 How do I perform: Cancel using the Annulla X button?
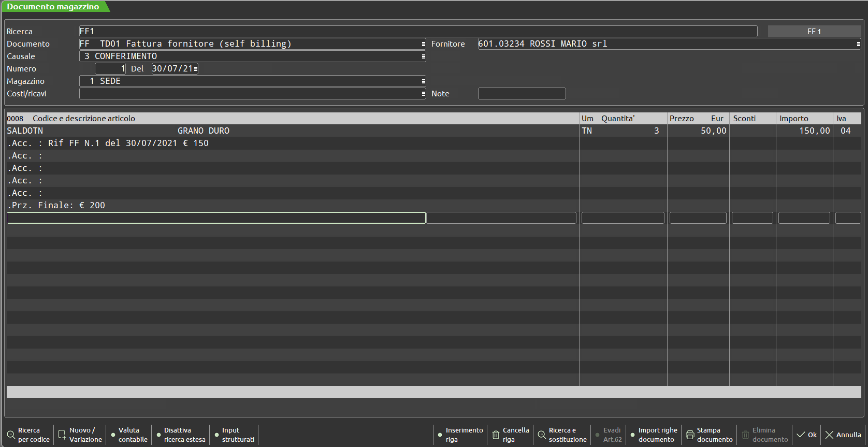tap(843, 435)
